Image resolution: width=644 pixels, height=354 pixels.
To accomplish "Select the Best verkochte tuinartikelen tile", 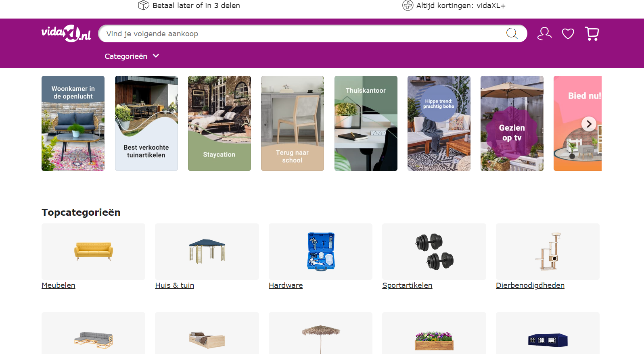I will (146, 123).
